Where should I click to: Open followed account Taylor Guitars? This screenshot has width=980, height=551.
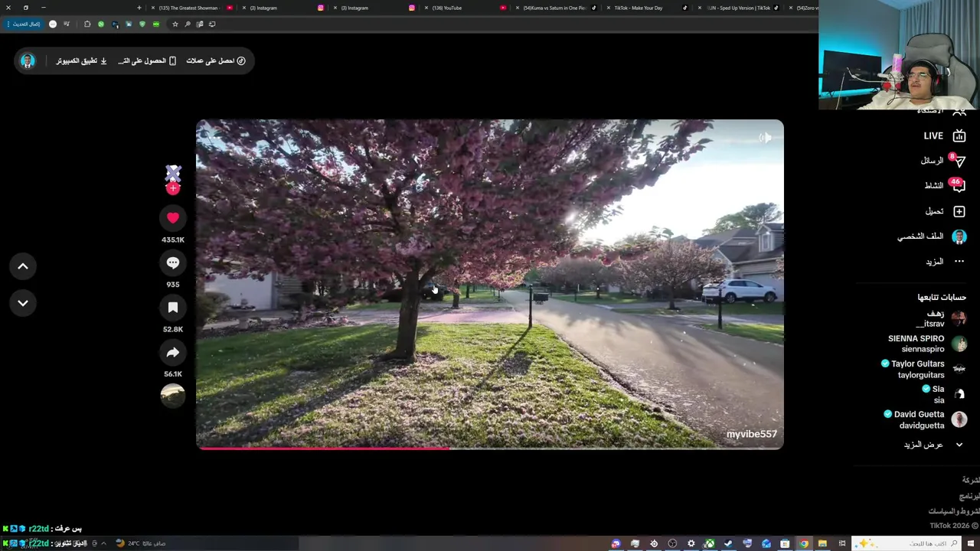click(x=924, y=369)
